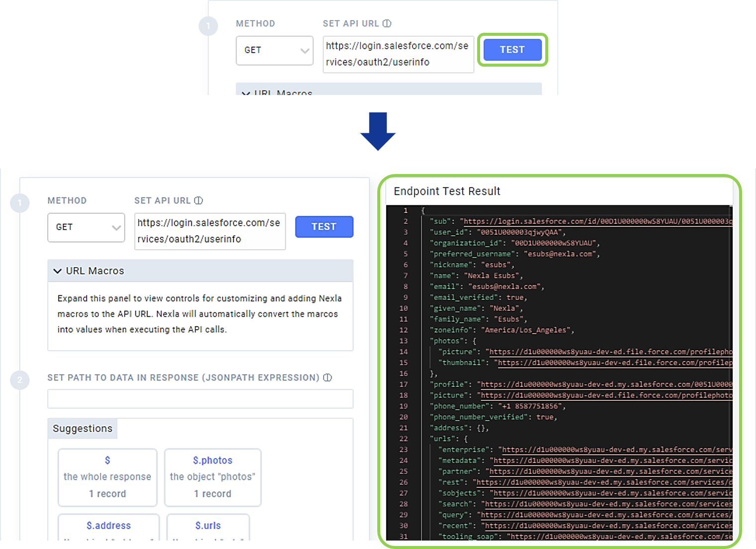This screenshot has width=756, height=549.
Task: Select the $.photos suggestion card
Action: (x=213, y=477)
